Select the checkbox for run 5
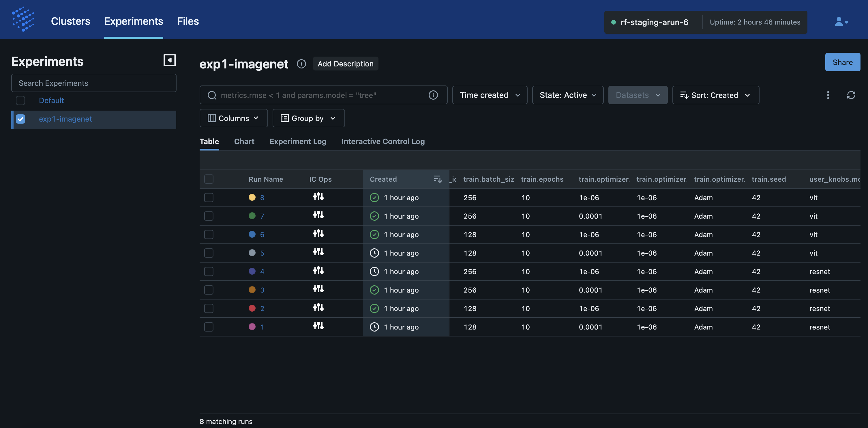The image size is (868, 428). click(209, 253)
